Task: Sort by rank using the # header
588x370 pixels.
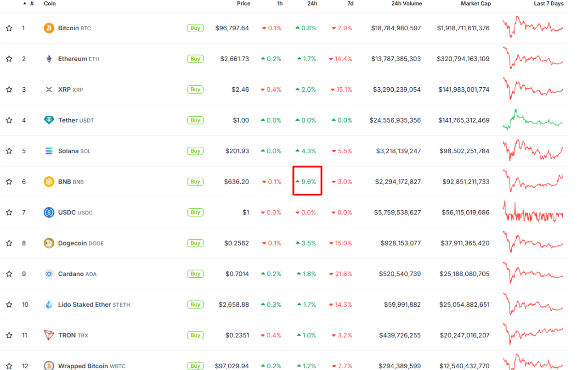Action: tap(32, 4)
